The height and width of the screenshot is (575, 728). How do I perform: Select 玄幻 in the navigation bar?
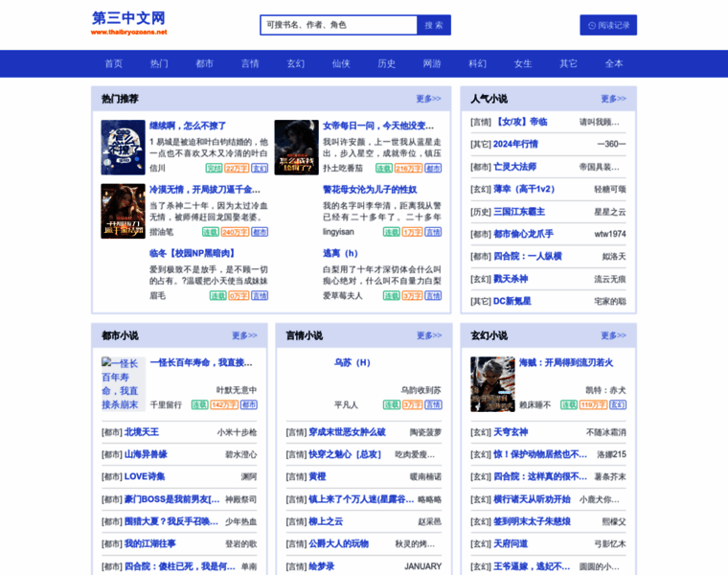point(296,63)
